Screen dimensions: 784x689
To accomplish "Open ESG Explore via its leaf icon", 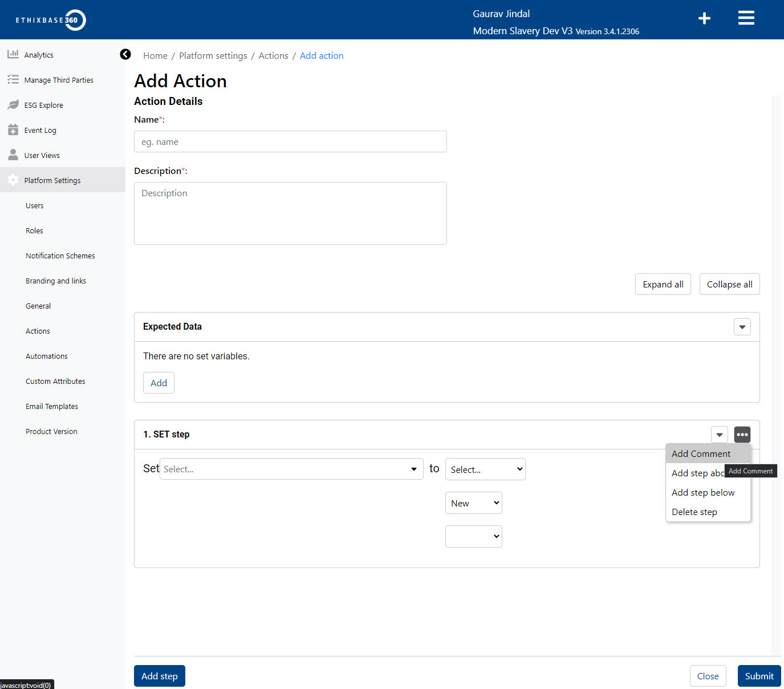I will coord(13,104).
